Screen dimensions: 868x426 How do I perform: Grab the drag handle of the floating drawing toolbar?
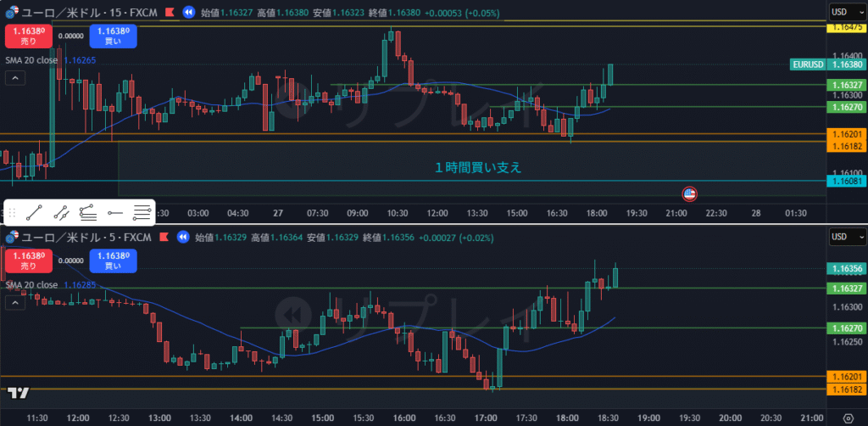coord(13,212)
